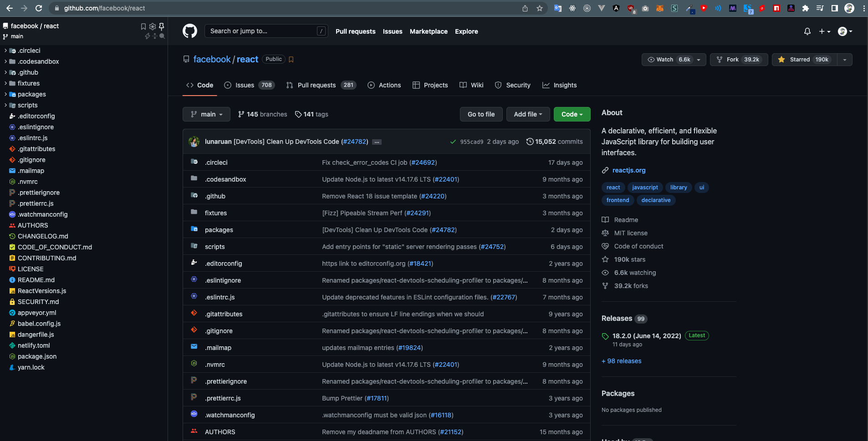
Task: Expand the .github folder in sidebar tree
Action: click(5, 72)
